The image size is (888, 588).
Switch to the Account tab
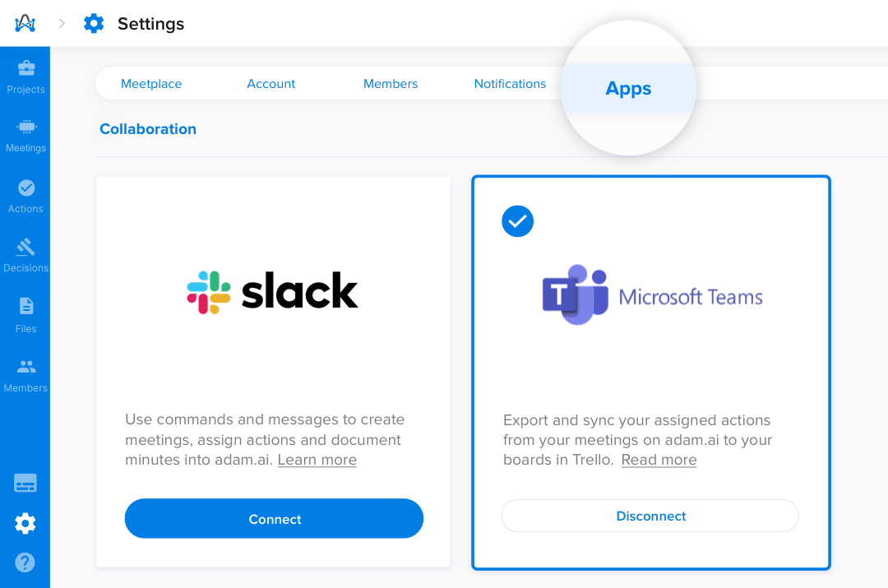(271, 84)
